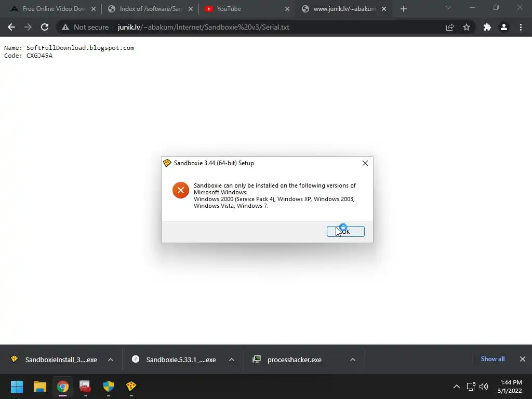Close the www.junik.lv tab
The height and width of the screenshot is (399, 532).
pyautogui.click(x=384, y=9)
